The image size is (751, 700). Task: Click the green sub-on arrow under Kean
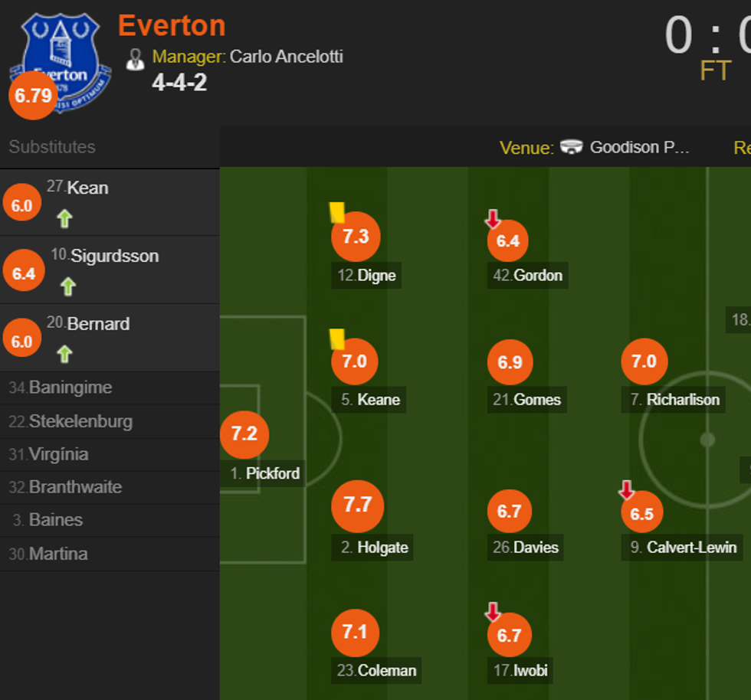click(64, 219)
